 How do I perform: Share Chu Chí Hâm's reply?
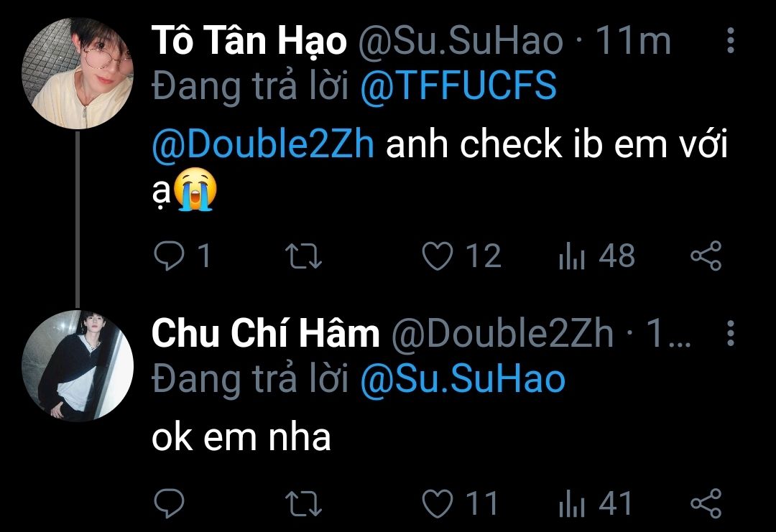pos(706,503)
